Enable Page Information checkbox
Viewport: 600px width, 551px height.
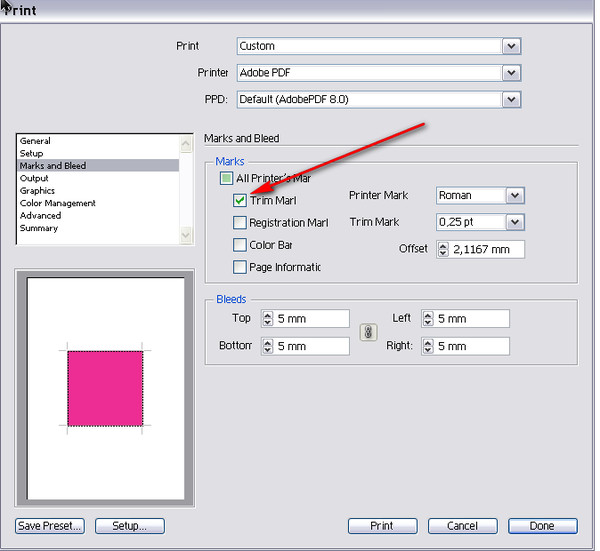coord(240,267)
